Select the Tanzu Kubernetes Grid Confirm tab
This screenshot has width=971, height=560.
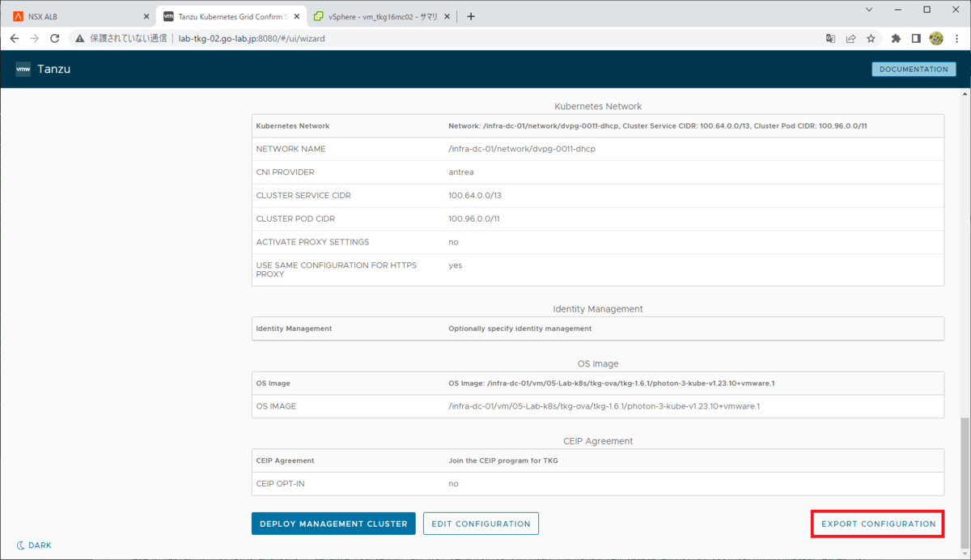coord(231,16)
